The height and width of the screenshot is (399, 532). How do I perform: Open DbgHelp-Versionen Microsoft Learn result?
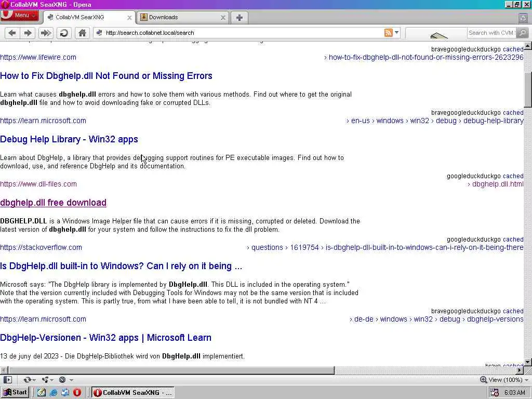(106, 338)
